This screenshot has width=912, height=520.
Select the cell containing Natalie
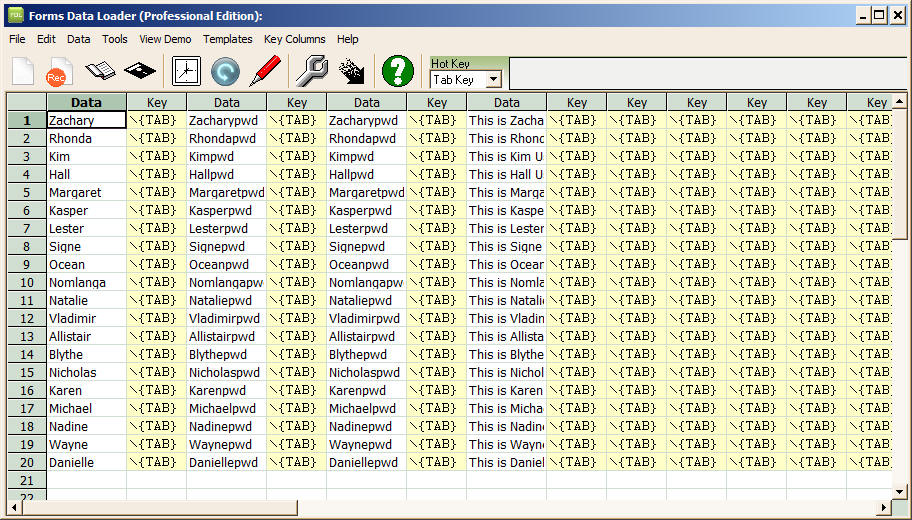86,301
